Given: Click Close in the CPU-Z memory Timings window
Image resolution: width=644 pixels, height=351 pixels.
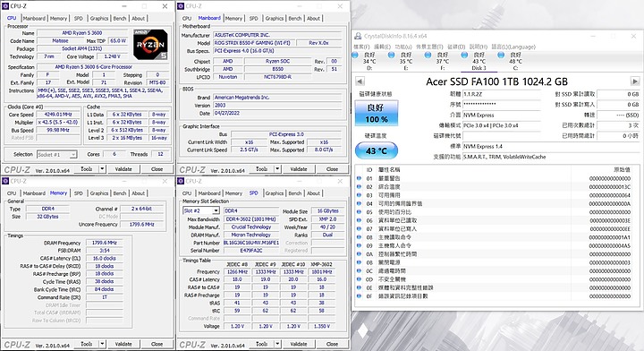Looking at the screenshot, I should pos(157,344).
